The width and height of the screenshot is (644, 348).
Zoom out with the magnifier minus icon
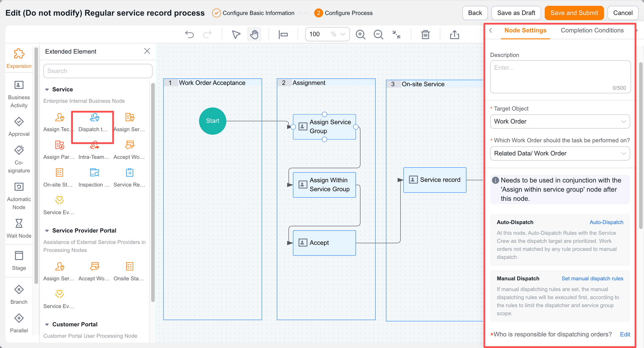pyautogui.click(x=378, y=34)
